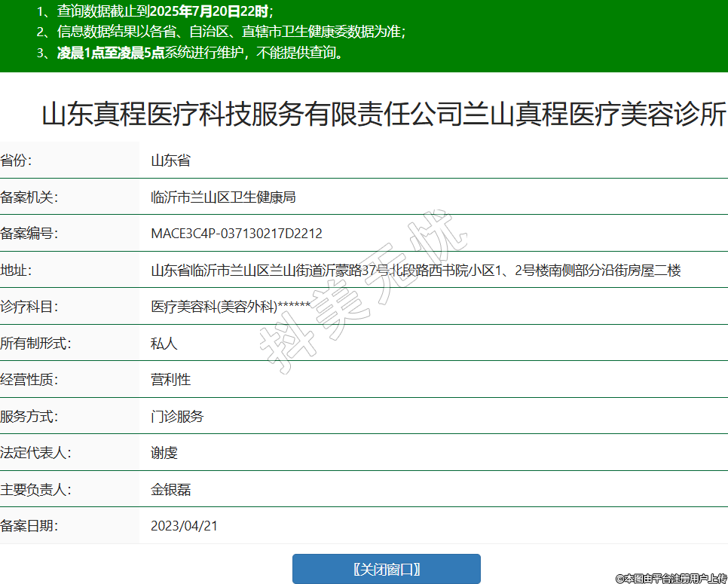The image size is (728, 584).
Task: Click the 关闭窗口 button
Action: tap(386, 569)
